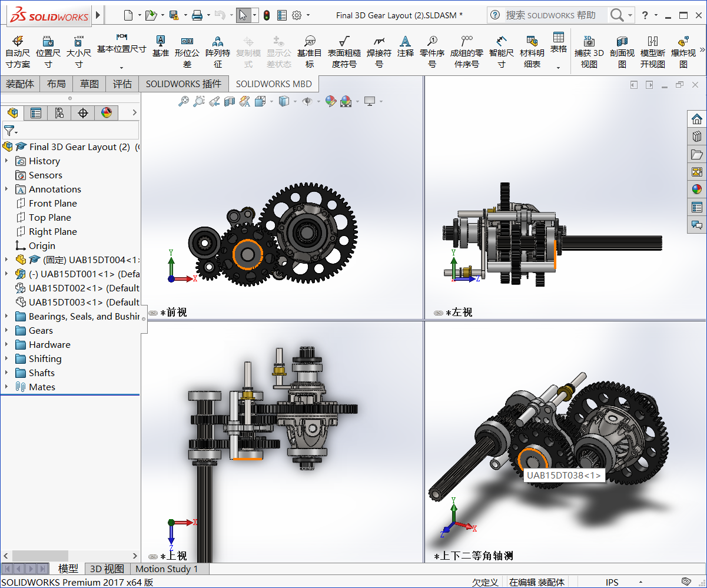Open the 基本位置尺寸 dropdown arrow

point(121,67)
